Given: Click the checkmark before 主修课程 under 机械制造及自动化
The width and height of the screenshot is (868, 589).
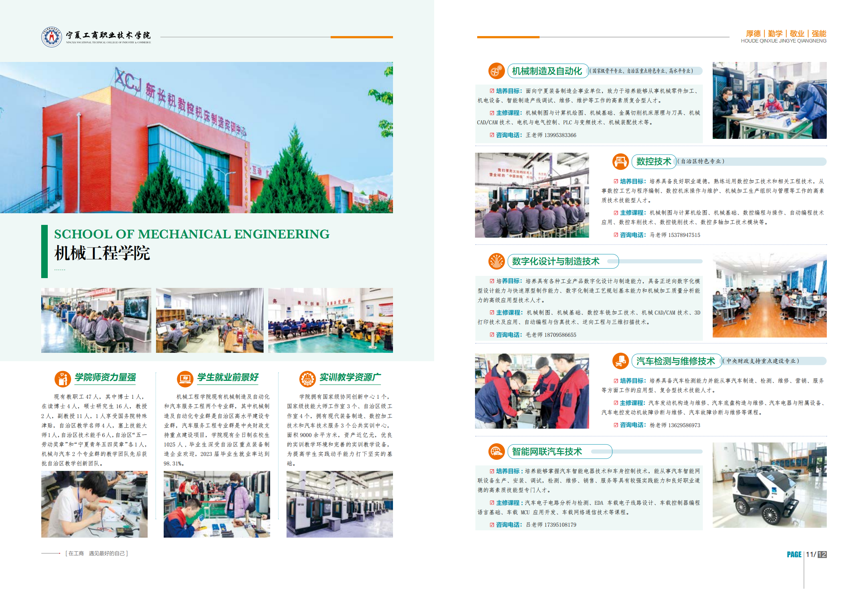Looking at the screenshot, I should point(492,113).
